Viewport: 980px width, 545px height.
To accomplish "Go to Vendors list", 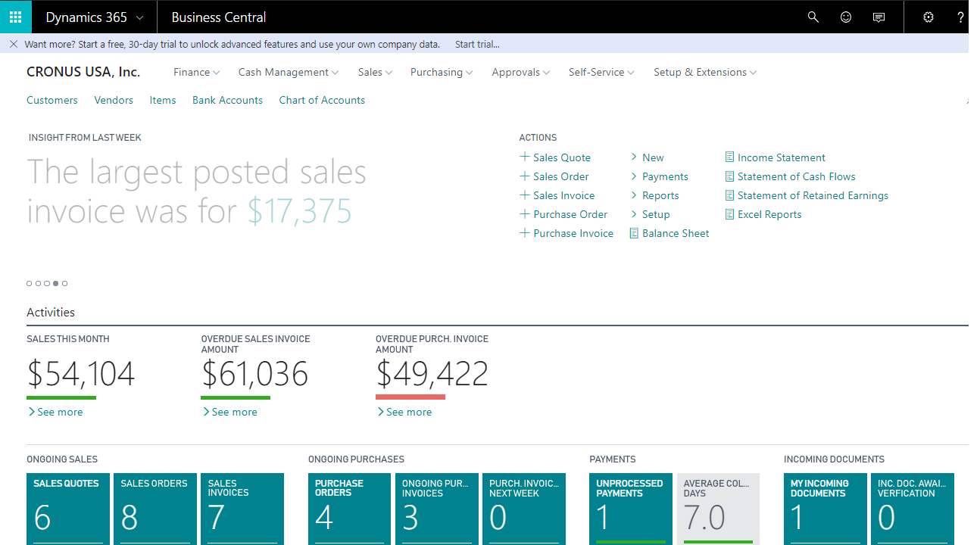I will pos(114,100).
